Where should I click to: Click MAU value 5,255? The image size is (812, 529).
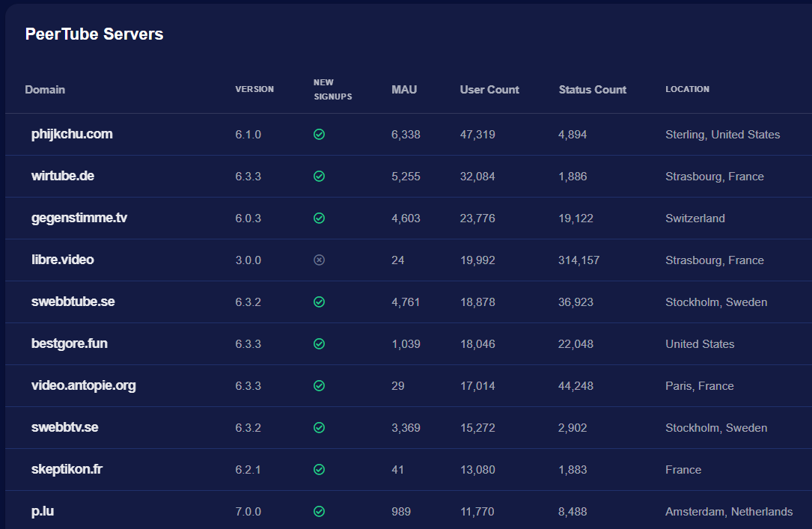coord(406,177)
